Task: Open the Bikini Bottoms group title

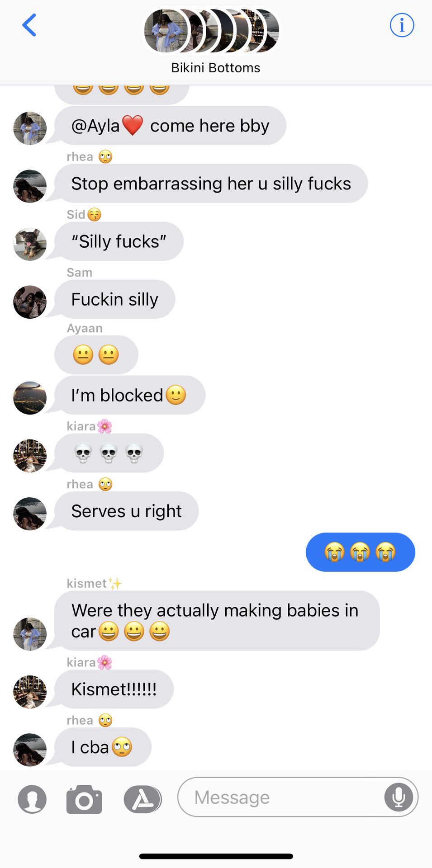Action: click(216, 68)
